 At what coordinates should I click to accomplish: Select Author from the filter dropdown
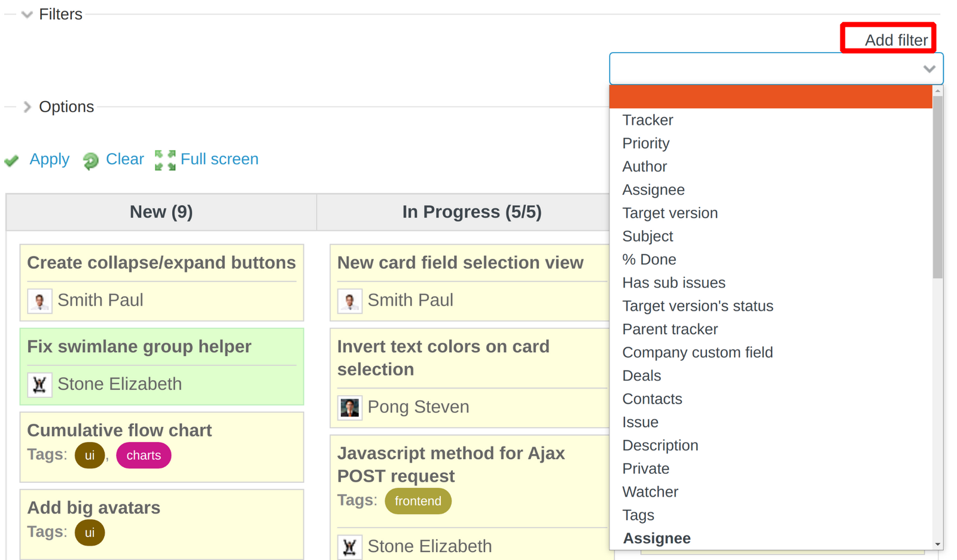pyautogui.click(x=644, y=166)
